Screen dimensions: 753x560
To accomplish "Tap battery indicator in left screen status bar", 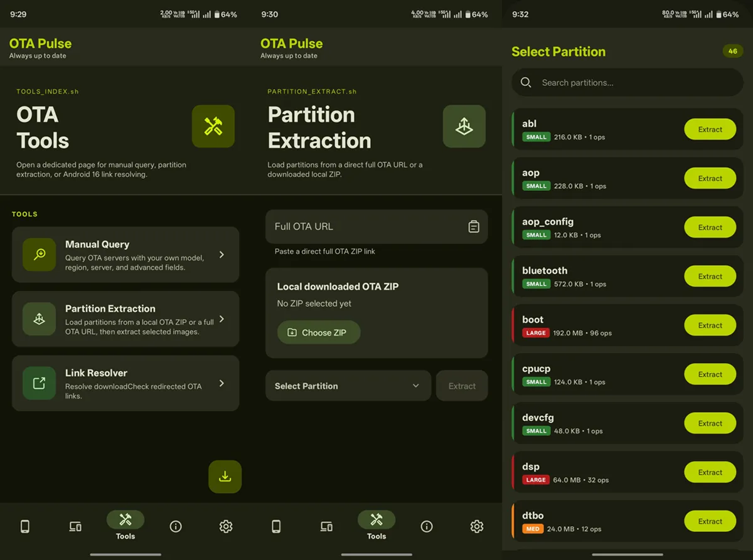I will click(226, 14).
